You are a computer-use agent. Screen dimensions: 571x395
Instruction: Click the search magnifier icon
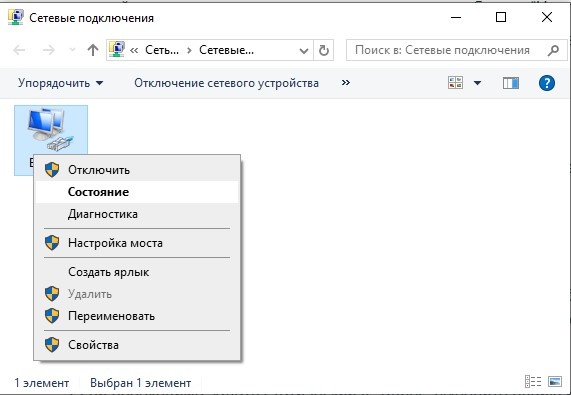click(553, 50)
